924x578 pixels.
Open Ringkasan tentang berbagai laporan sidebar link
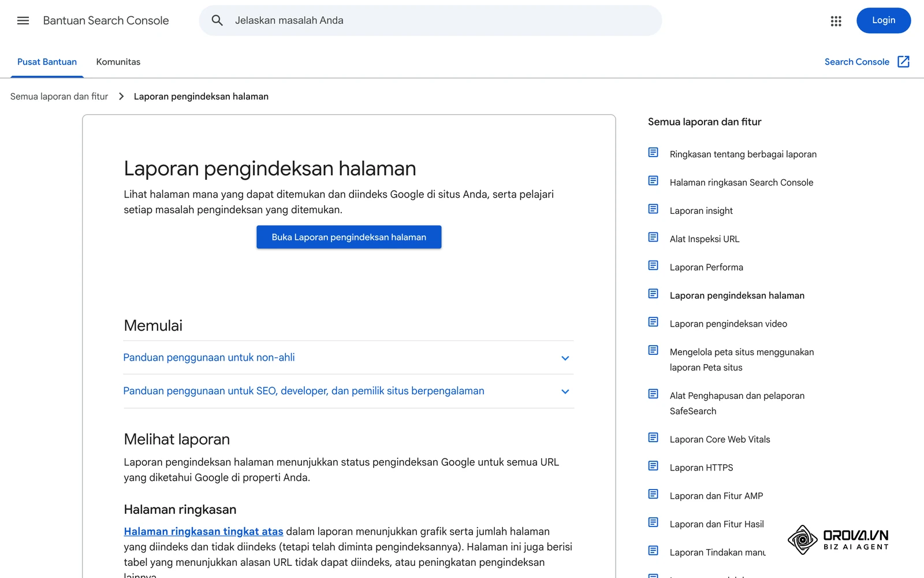point(743,154)
